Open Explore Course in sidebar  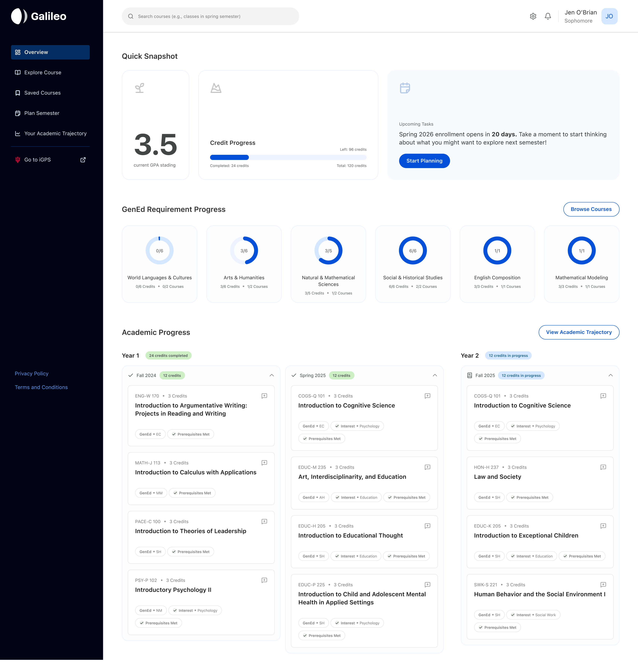point(42,72)
